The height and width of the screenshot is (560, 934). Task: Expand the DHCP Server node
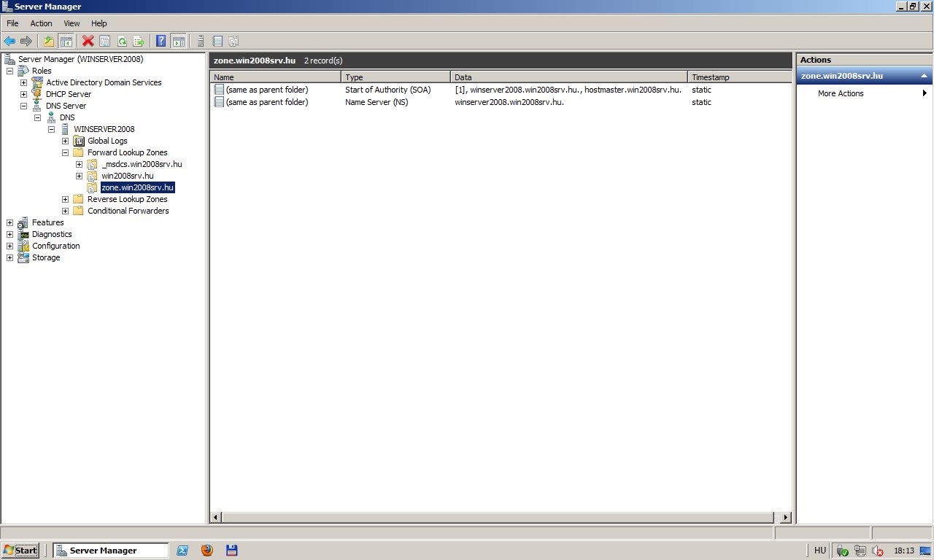[x=23, y=94]
